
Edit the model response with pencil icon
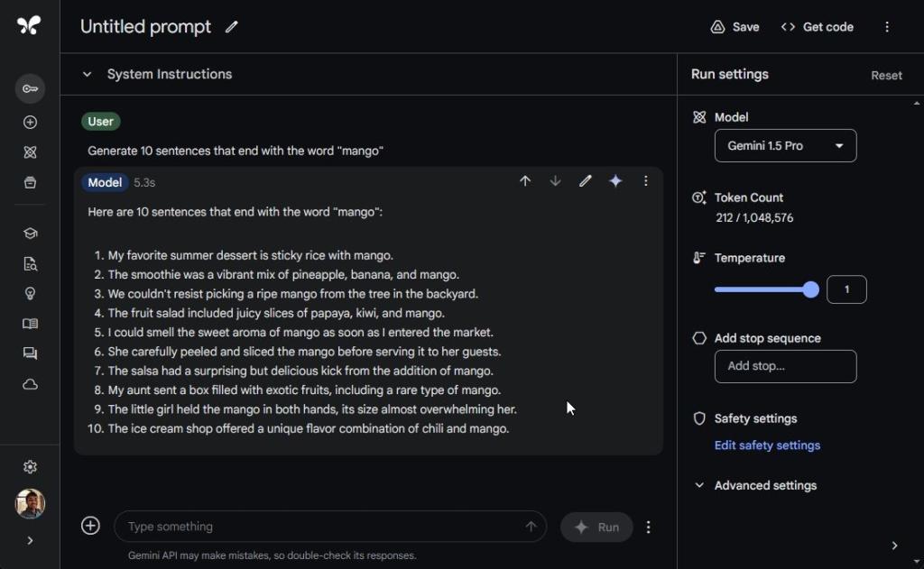click(x=585, y=181)
